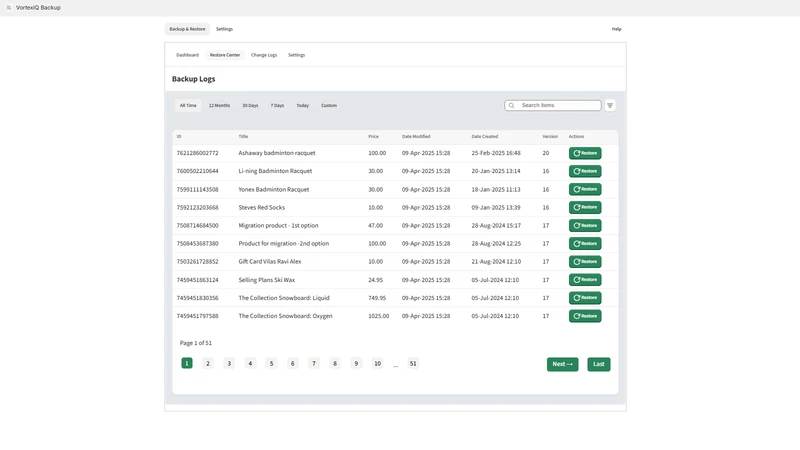Open the filter icon beside search
The width and height of the screenshot is (800, 450).
point(610,106)
